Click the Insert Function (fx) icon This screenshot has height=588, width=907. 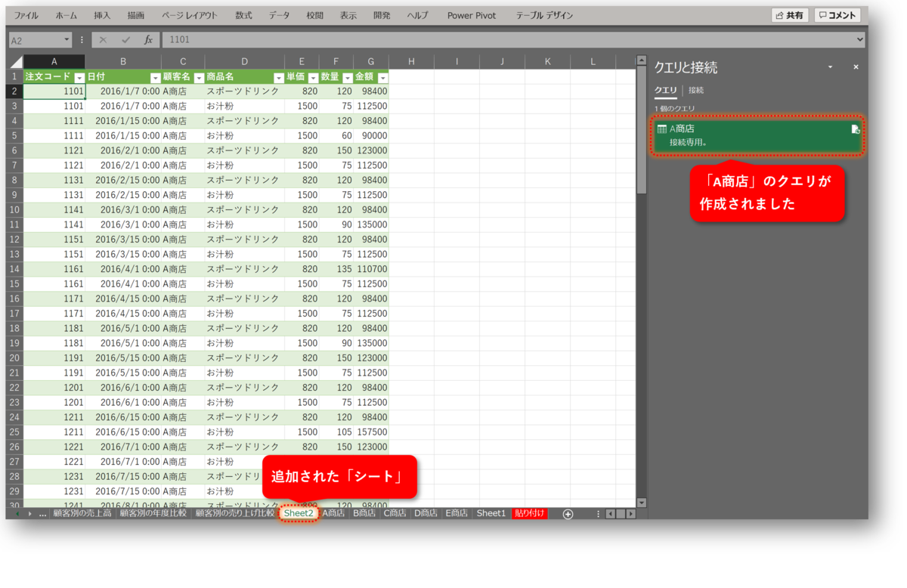click(148, 40)
